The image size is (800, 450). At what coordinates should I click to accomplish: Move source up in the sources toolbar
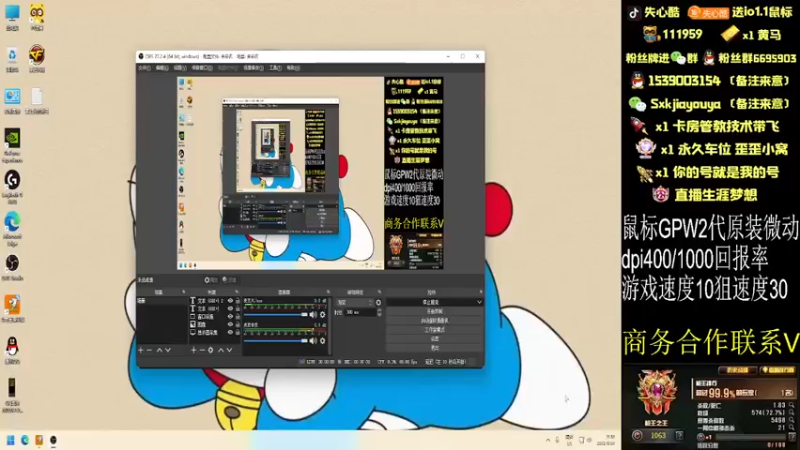(x=221, y=350)
